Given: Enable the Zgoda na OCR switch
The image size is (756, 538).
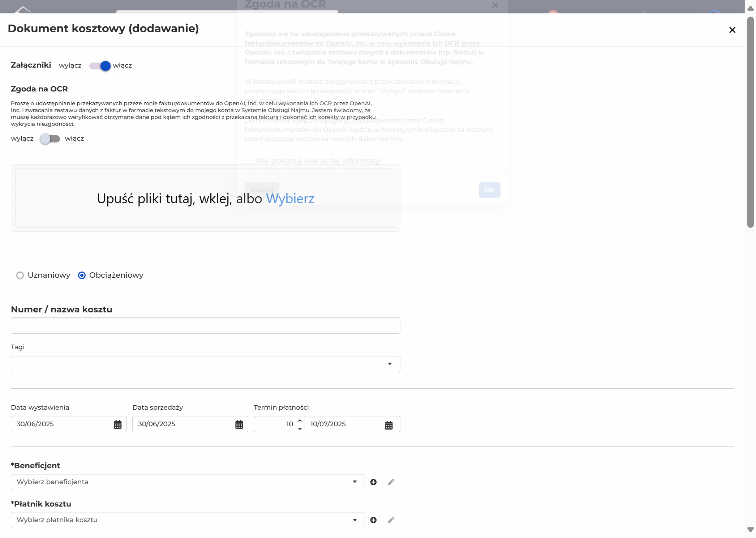Looking at the screenshot, I should pos(50,139).
